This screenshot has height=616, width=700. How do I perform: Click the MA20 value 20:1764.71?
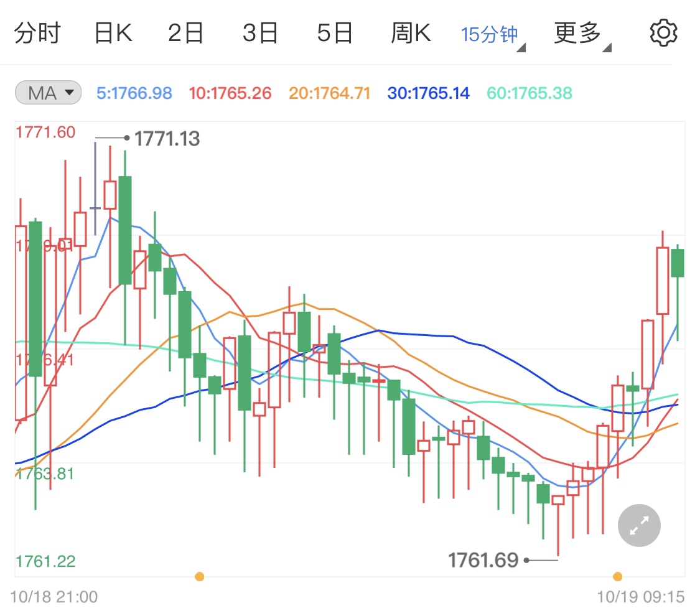coord(329,93)
